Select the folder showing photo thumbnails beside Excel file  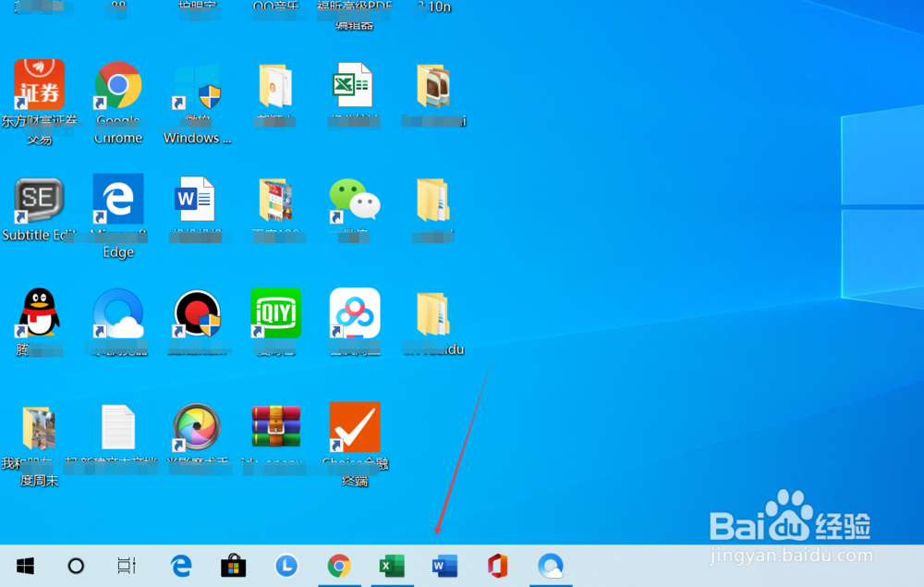pos(433,86)
